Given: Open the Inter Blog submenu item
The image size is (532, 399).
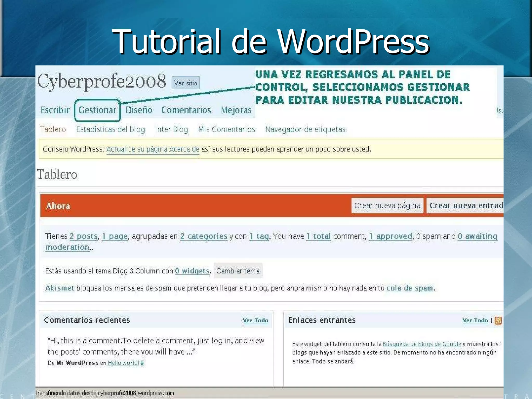Looking at the screenshot, I should pos(171,129).
